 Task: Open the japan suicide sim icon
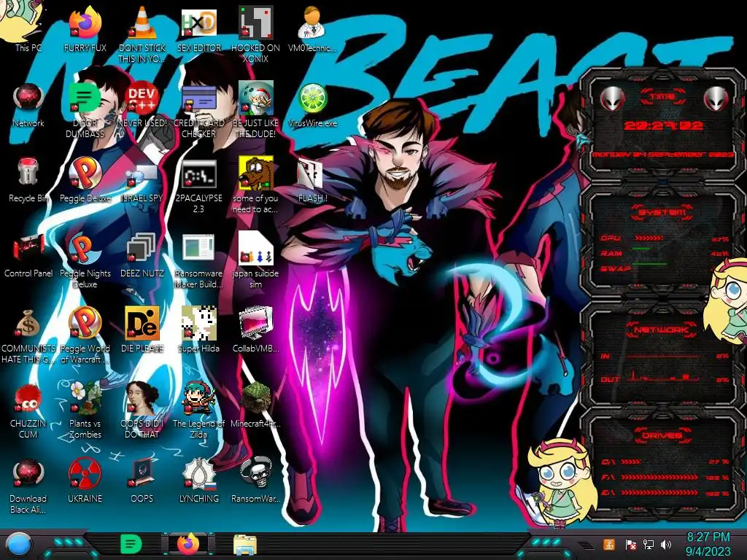[x=255, y=260]
